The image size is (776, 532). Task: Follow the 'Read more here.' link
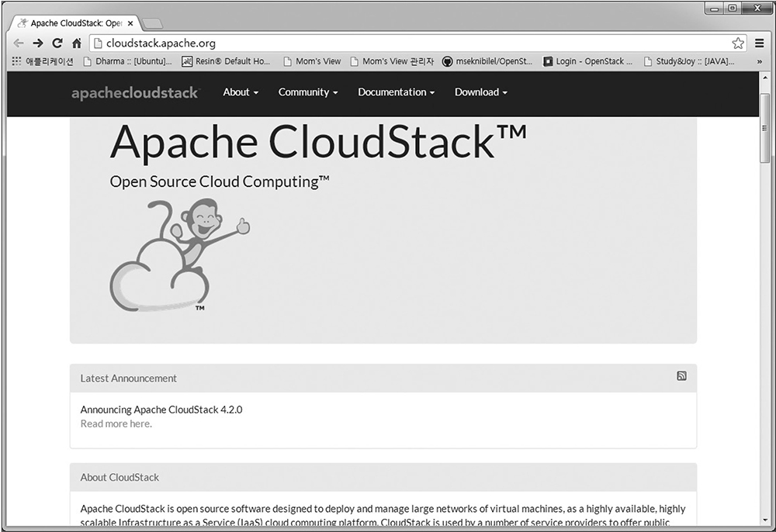(116, 423)
